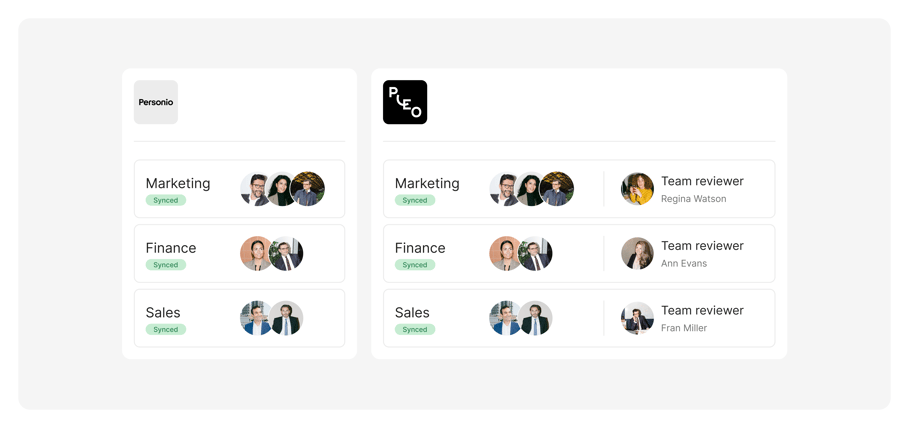Click Ann Evans's reviewer avatar
The height and width of the screenshot is (428, 909).
(637, 254)
